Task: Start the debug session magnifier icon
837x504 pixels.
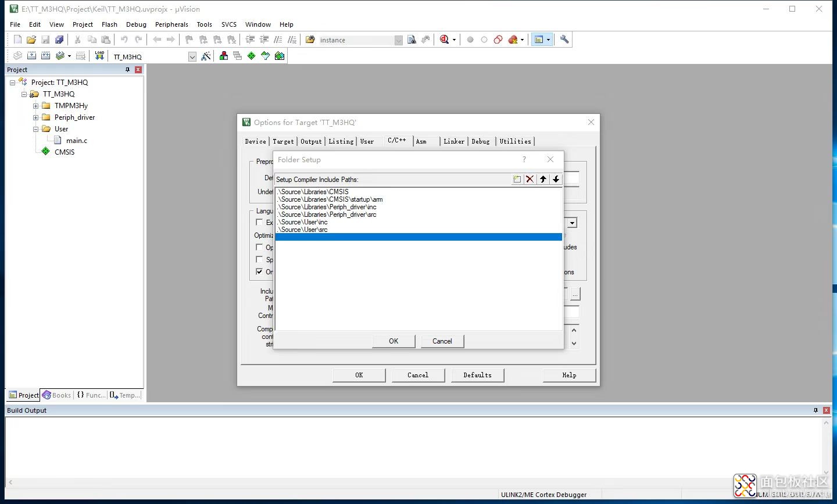Action: tap(444, 40)
